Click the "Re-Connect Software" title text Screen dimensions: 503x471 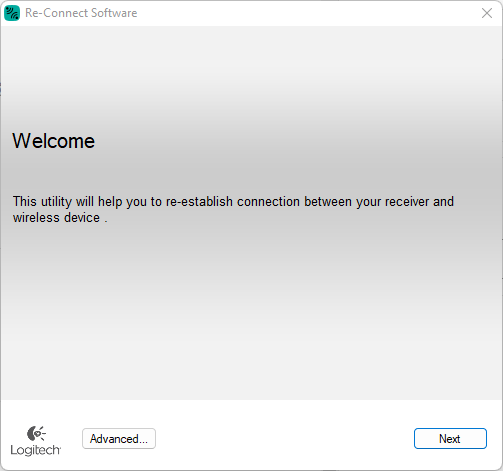(x=81, y=13)
